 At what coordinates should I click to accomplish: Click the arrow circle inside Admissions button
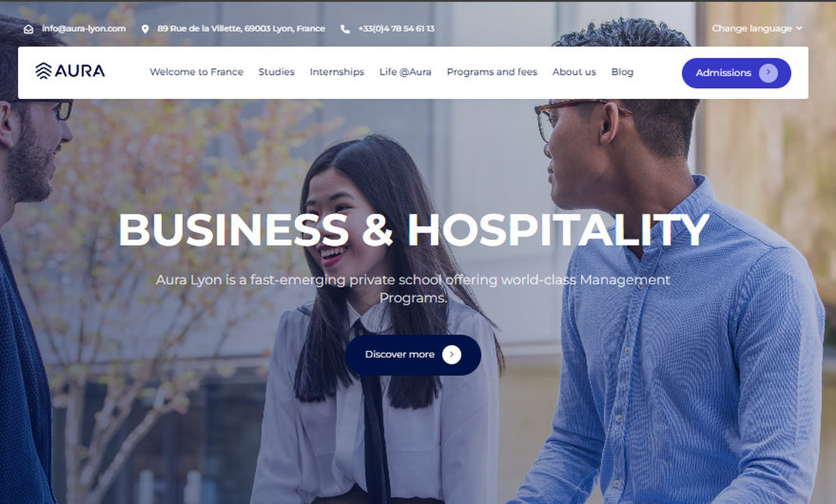[768, 73]
